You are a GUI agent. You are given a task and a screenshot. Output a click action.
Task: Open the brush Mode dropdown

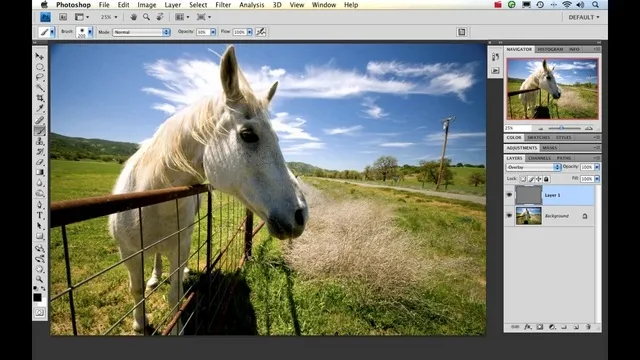(141, 32)
